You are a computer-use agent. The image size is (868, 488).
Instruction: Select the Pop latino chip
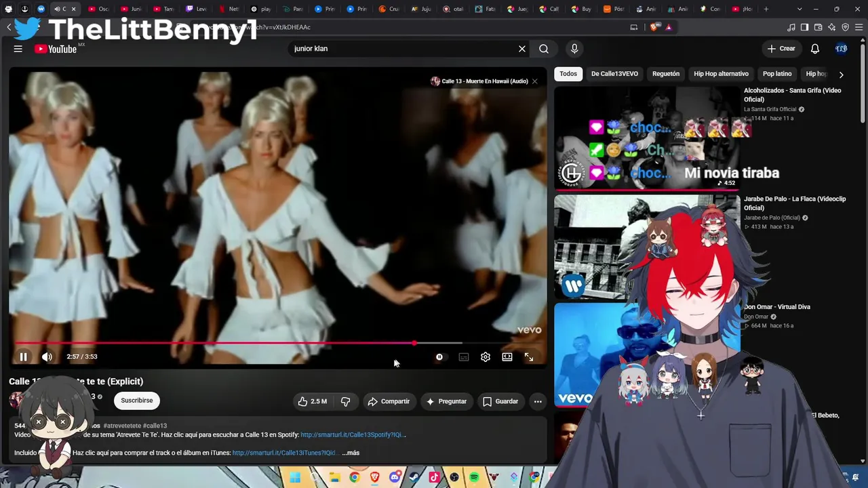[777, 74]
